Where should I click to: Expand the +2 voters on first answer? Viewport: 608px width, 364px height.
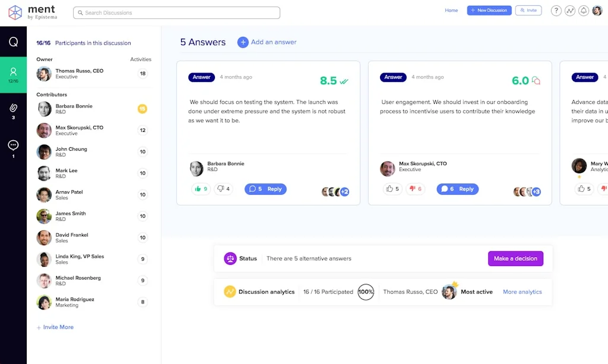(344, 192)
